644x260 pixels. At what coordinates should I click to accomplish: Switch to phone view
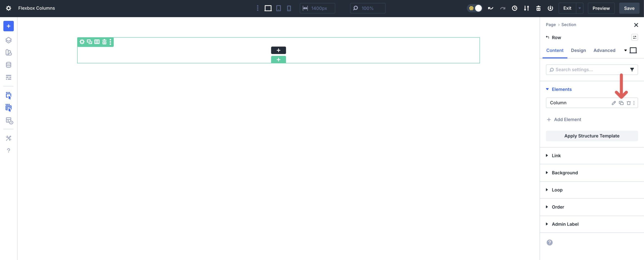pyautogui.click(x=289, y=8)
